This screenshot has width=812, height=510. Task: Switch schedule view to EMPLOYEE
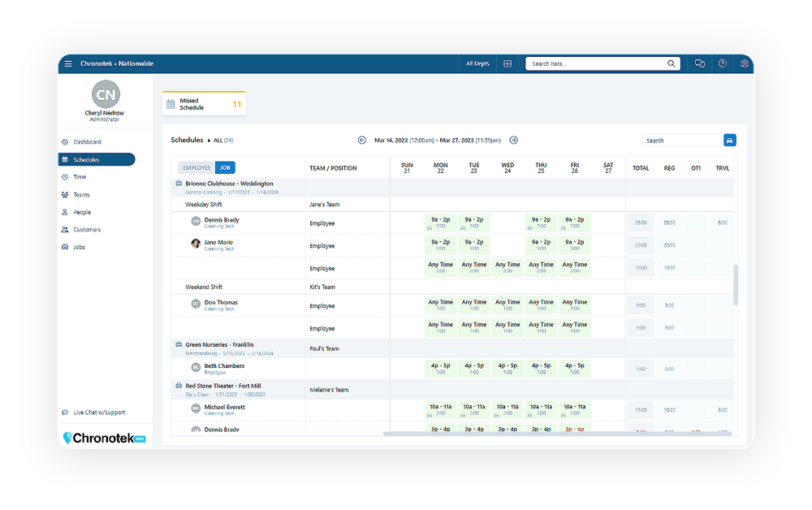[x=197, y=168]
